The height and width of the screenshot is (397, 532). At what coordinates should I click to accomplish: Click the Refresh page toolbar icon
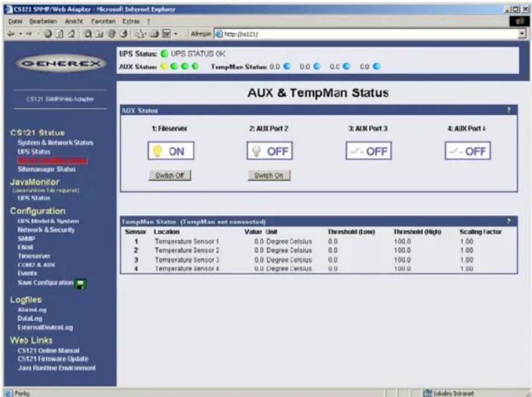coord(60,34)
